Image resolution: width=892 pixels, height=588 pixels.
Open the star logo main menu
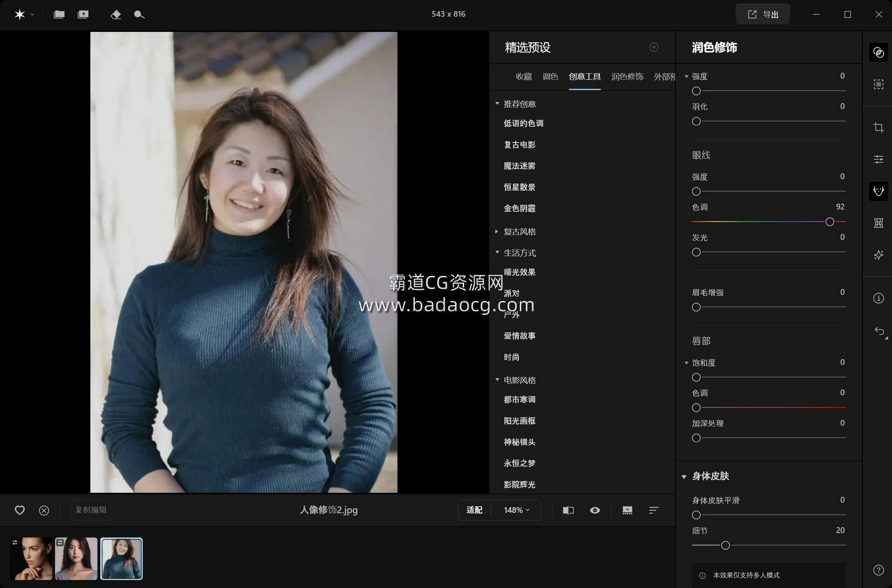[x=20, y=14]
